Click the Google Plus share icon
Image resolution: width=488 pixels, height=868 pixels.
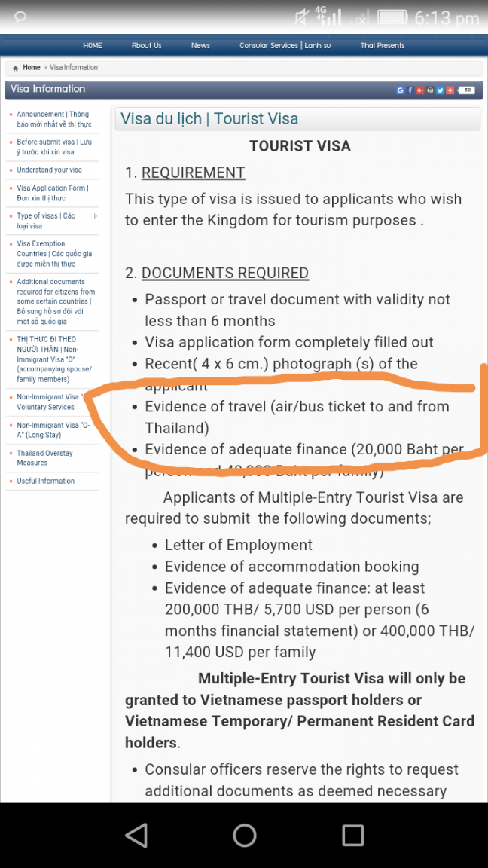pos(420,90)
